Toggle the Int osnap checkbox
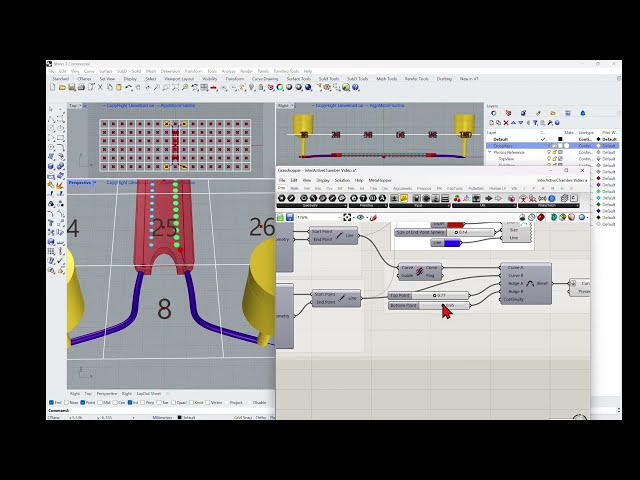 (130, 402)
